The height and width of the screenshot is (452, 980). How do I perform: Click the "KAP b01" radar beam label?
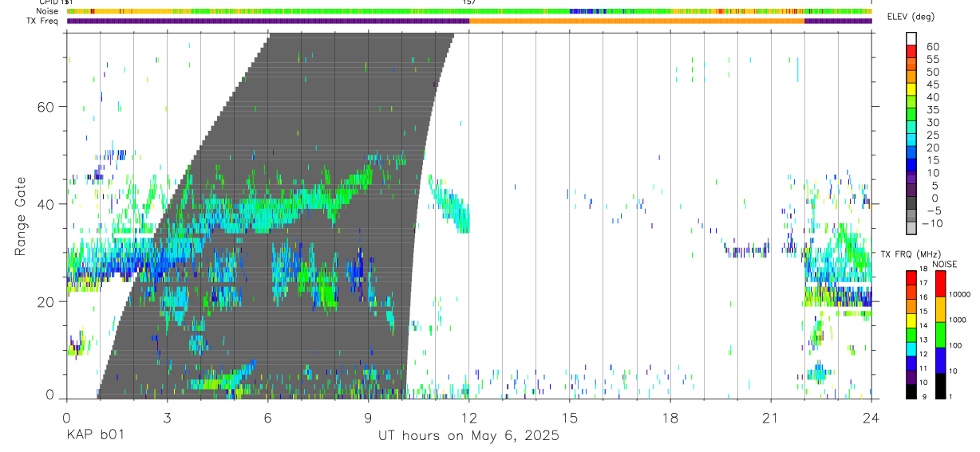(94, 436)
